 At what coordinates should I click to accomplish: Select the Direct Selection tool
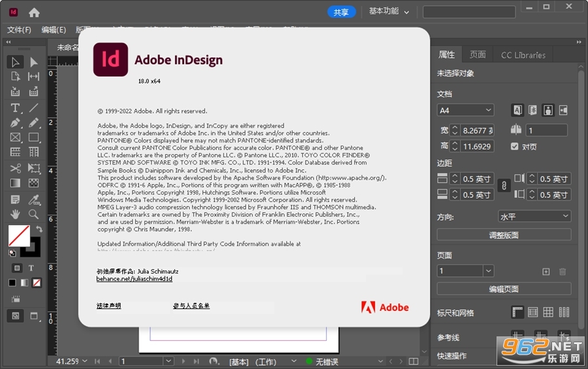34,62
